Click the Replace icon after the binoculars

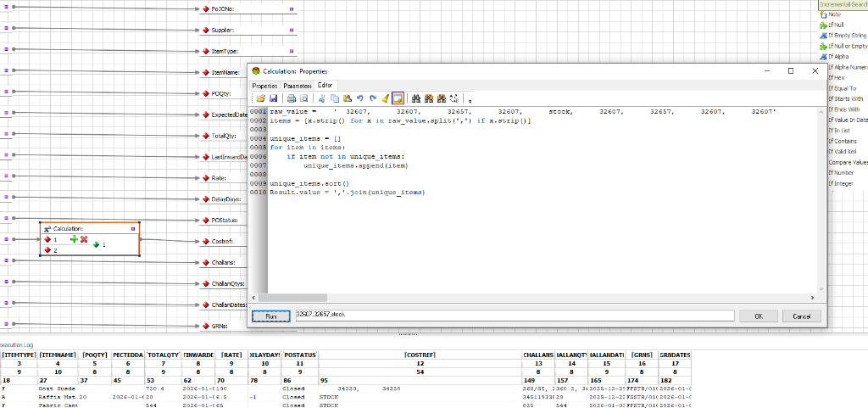454,98
